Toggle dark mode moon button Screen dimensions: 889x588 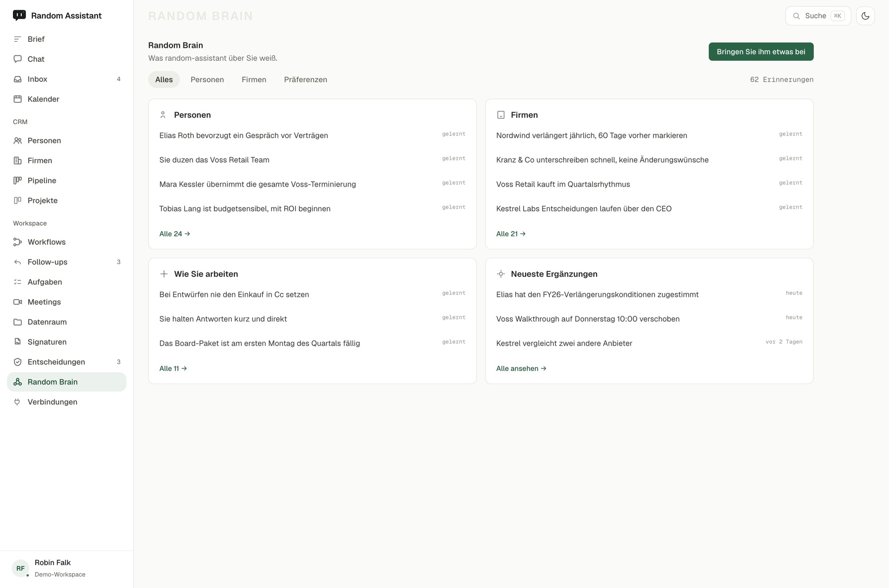tap(865, 16)
